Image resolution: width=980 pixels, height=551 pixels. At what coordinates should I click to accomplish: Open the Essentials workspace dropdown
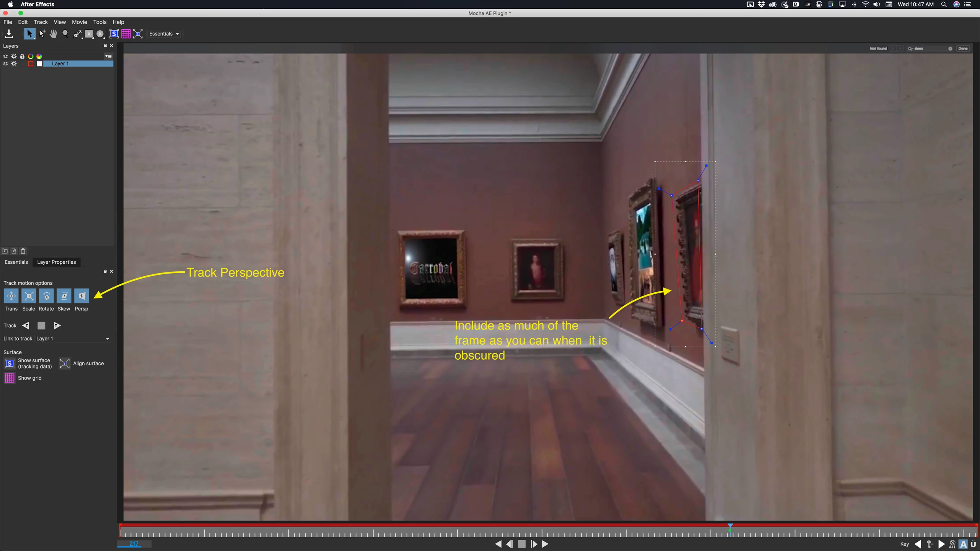tap(164, 34)
